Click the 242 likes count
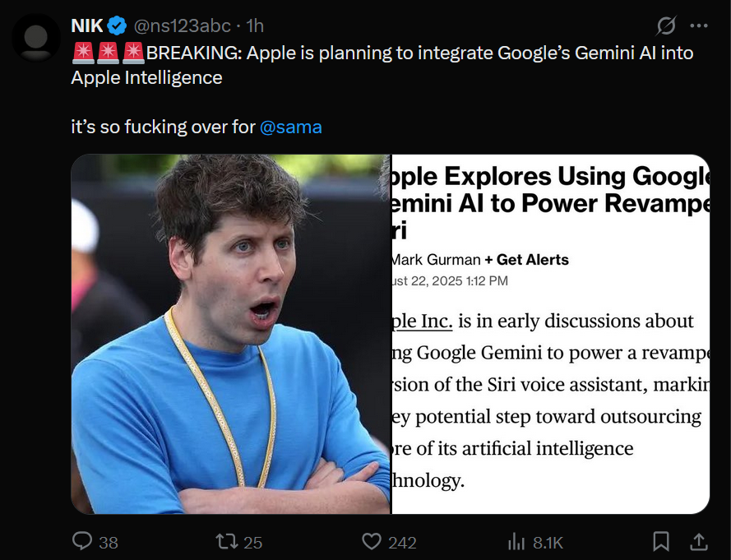Screen dimensions: 731x560 pyautogui.click(x=402, y=542)
